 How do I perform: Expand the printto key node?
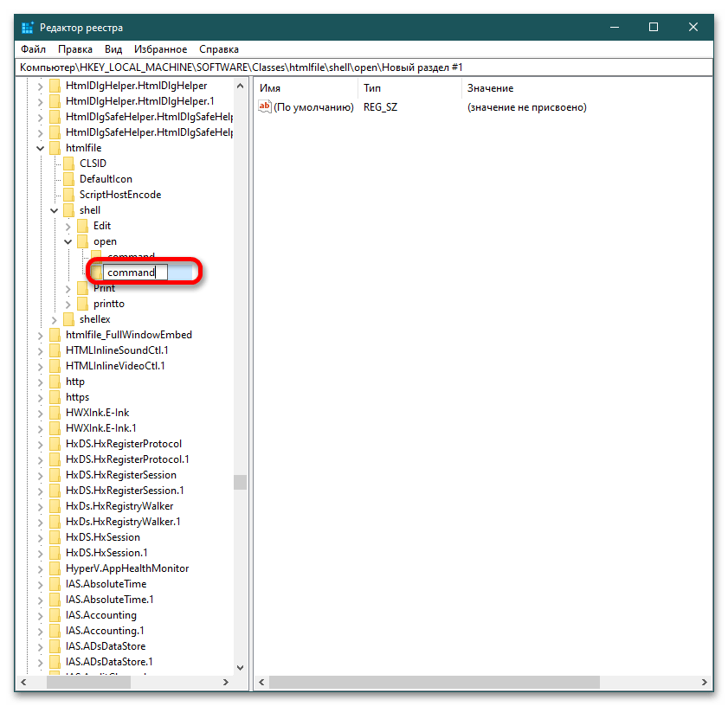[68, 304]
